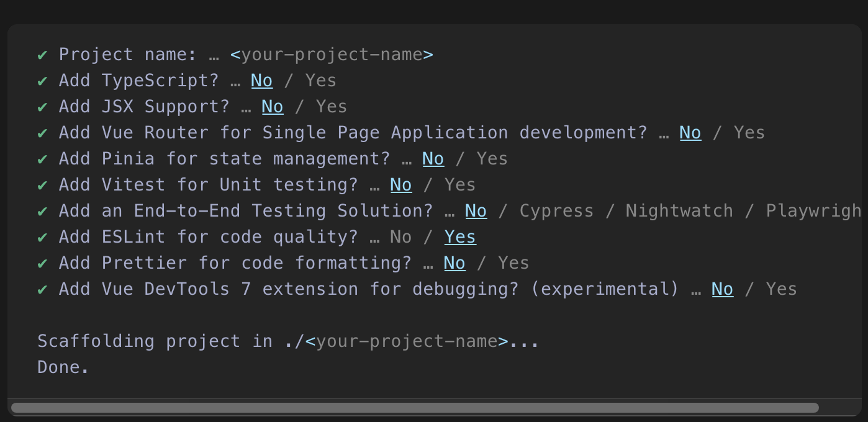Click Yes on the Pinia state management row

coord(492,159)
